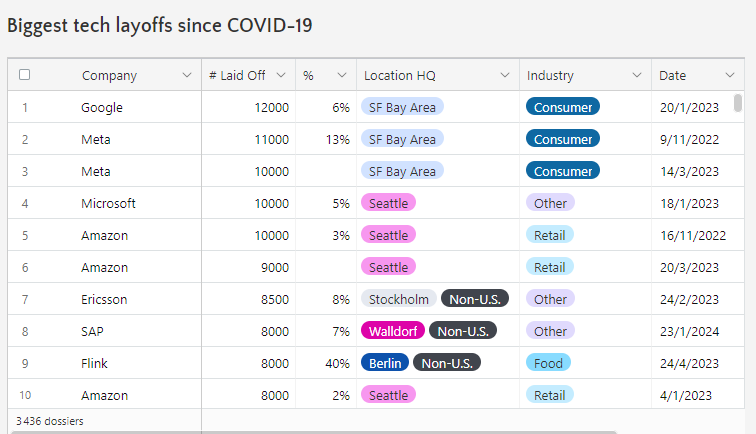
Task: Open the Company column dropdown arrow
Action: tap(187, 75)
